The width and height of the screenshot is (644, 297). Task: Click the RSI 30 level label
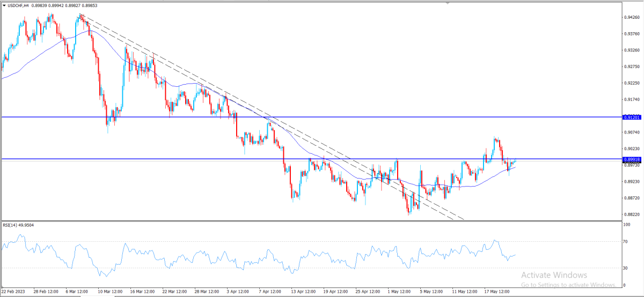(626, 268)
